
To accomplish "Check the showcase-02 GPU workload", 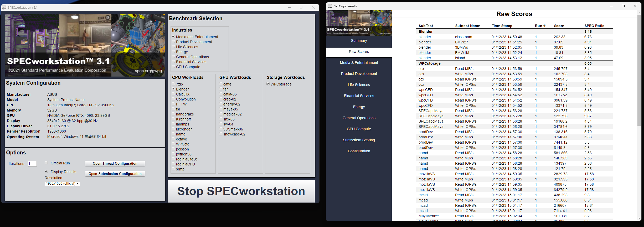I will (x=221, y=134).
